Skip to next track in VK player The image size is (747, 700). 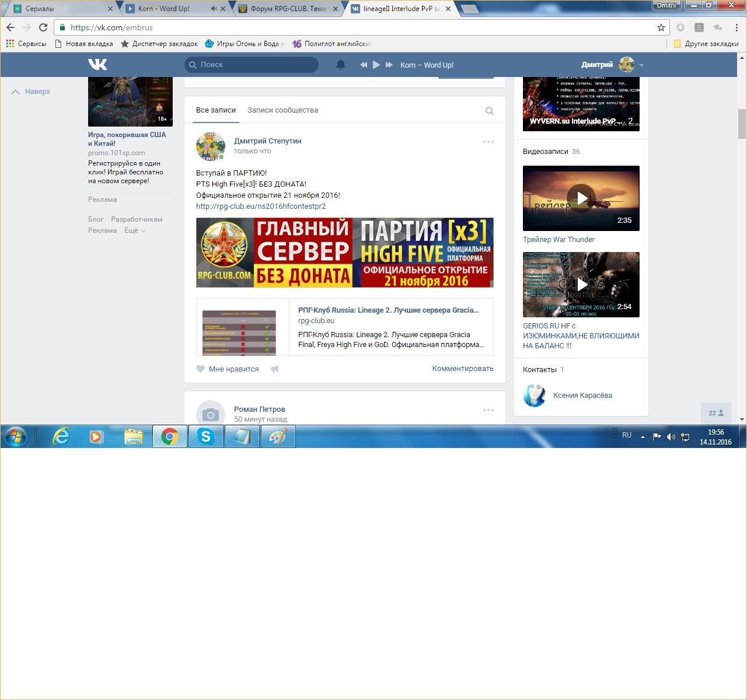point(389,65)
